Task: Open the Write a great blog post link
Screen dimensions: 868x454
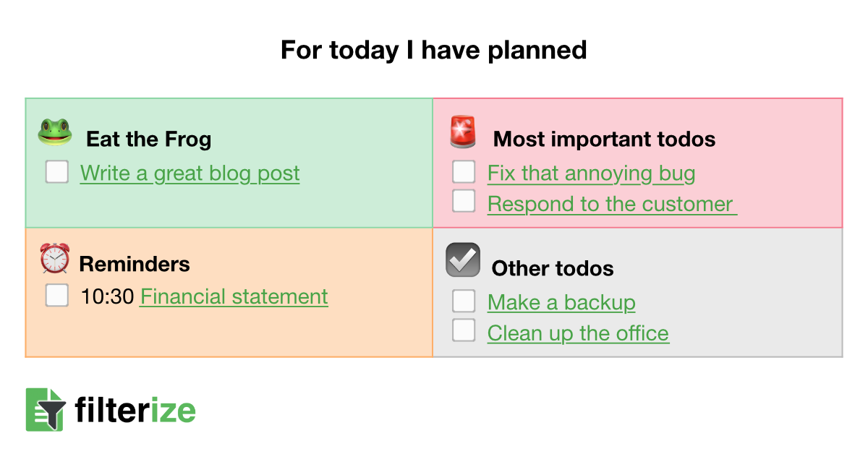Action: pyautogui.click(x=190, y=174)
